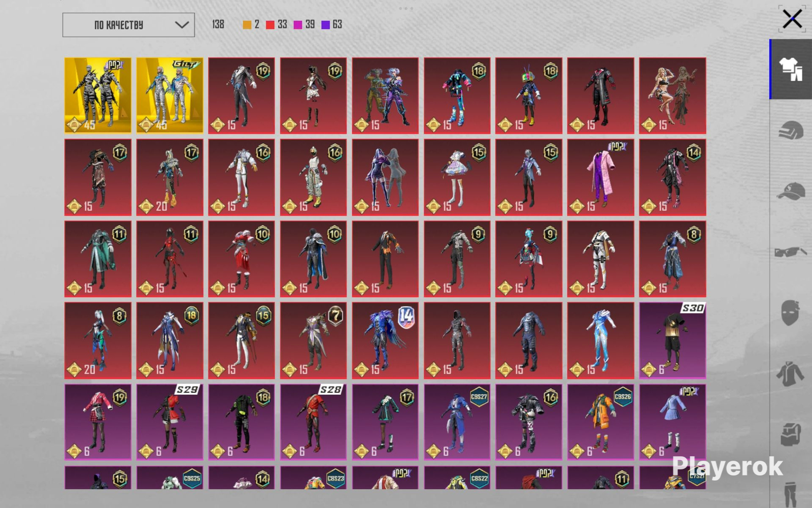Select the purple-tile level 16 black jacket

point(529,422)
